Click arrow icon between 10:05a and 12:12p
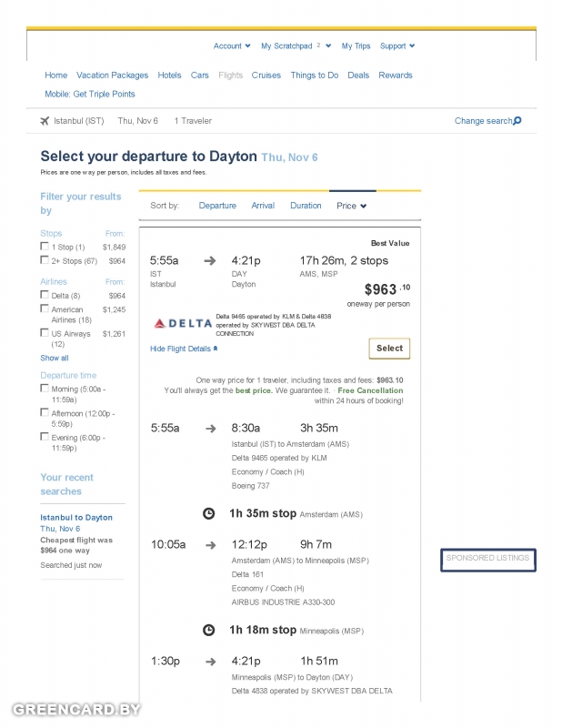 click(x=211, y=545)
